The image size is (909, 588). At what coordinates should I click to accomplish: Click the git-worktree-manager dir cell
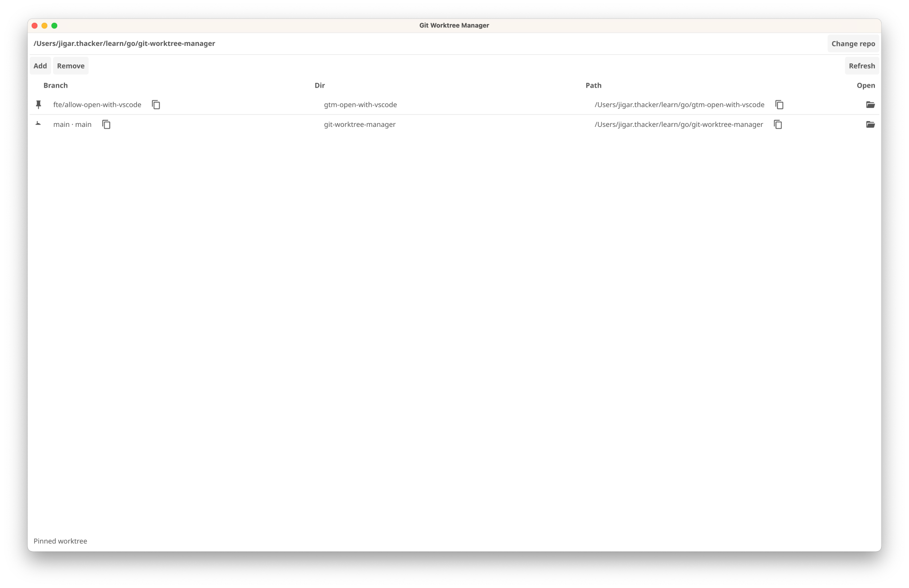click(x=360, y=125)
